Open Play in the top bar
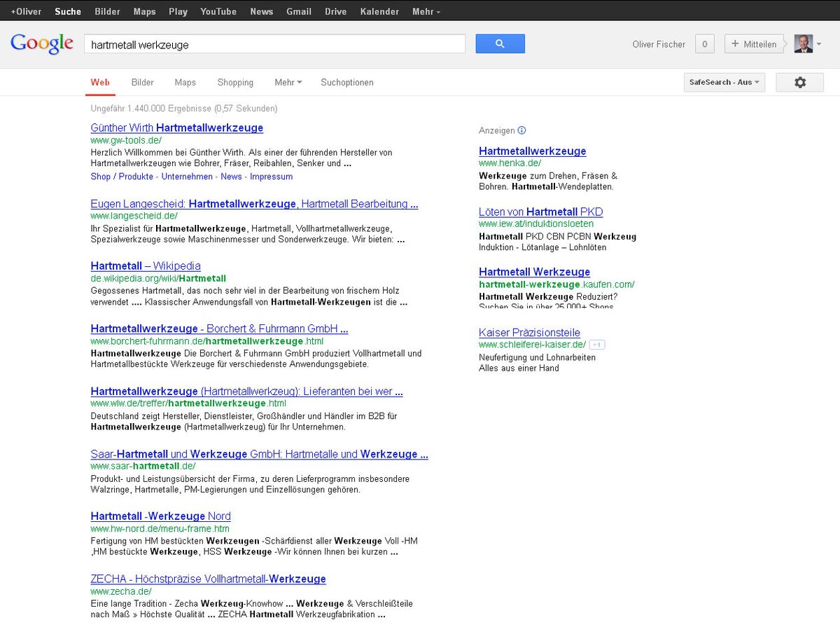The width and height of the screenshot is (840, 634). (178, 11)
